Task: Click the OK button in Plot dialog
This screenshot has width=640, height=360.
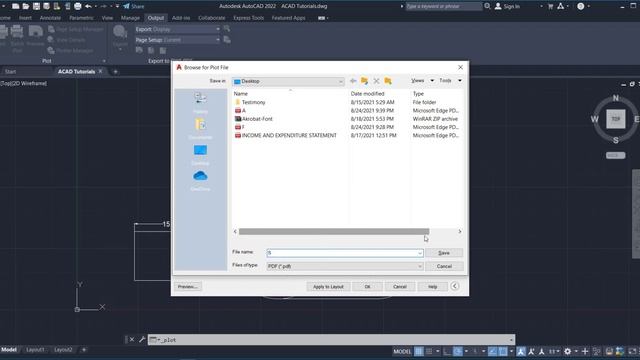Action: pos(367,287)
